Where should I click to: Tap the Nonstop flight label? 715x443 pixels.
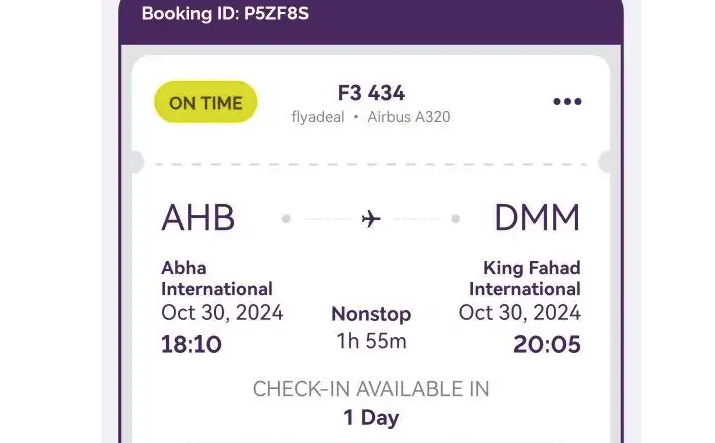(x=371, y=314)
